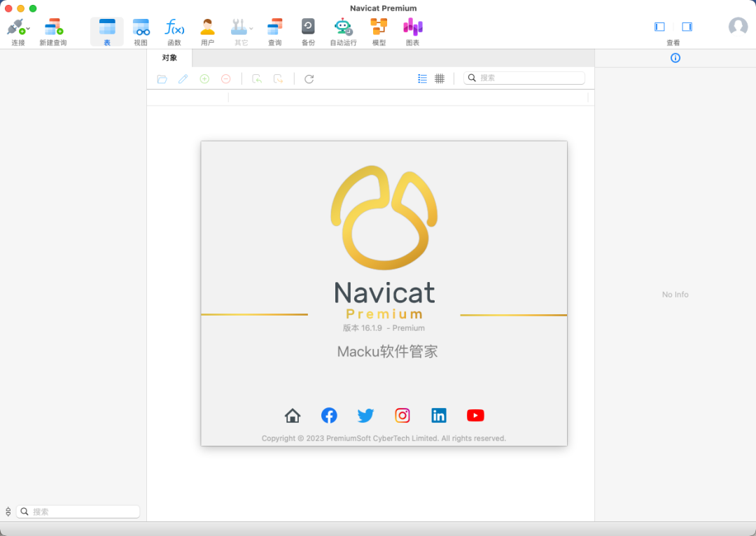The image size is (756, 536).
Task: Expand the Others (其它) dropdown arrow
Action: pos(251,29)
